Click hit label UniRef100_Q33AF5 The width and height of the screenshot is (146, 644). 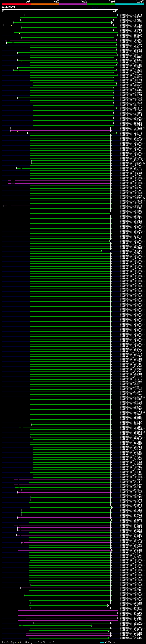(x=131, y=67)
